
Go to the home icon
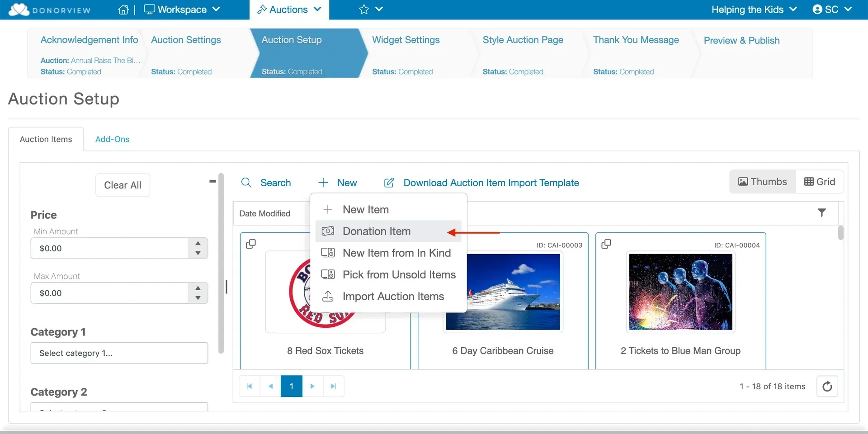click(x=123, y=9)
